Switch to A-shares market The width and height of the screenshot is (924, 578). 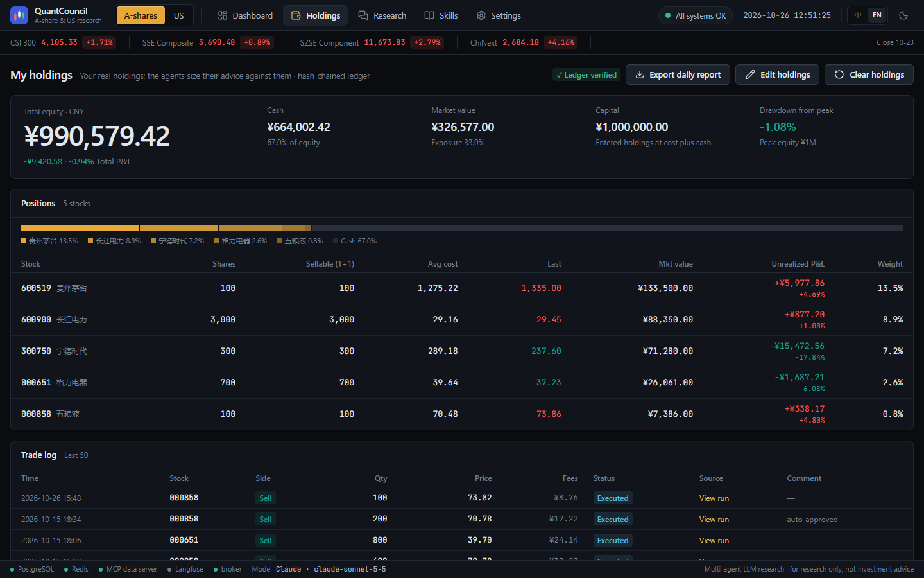141,15
